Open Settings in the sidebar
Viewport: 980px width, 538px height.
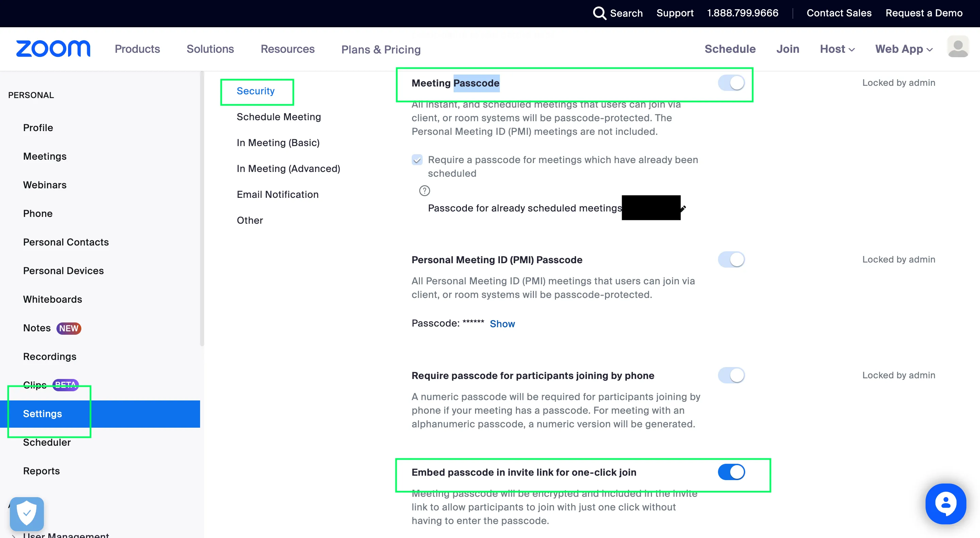[x=100, y=414]
